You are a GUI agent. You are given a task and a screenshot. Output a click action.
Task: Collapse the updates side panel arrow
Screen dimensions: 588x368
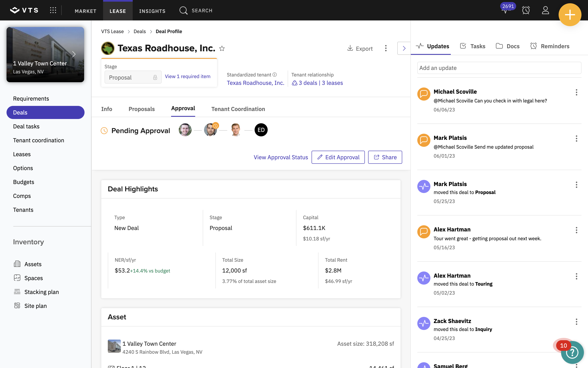click(404, 48)
